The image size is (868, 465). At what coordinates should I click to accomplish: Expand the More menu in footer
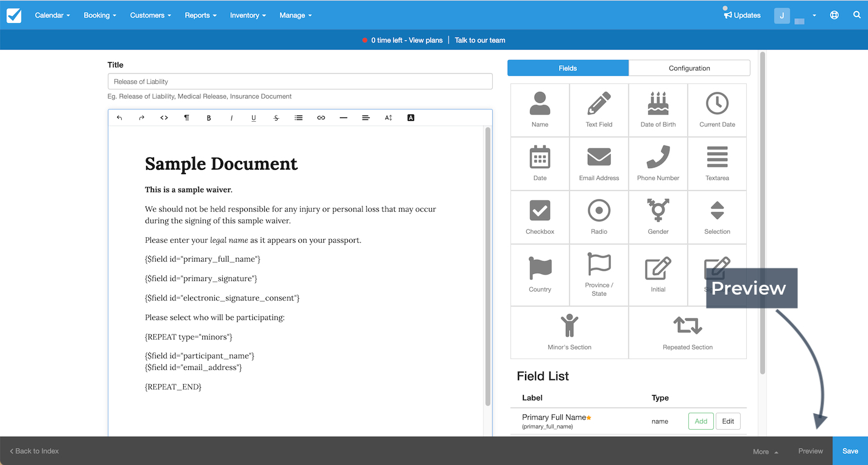pos(766,451)
